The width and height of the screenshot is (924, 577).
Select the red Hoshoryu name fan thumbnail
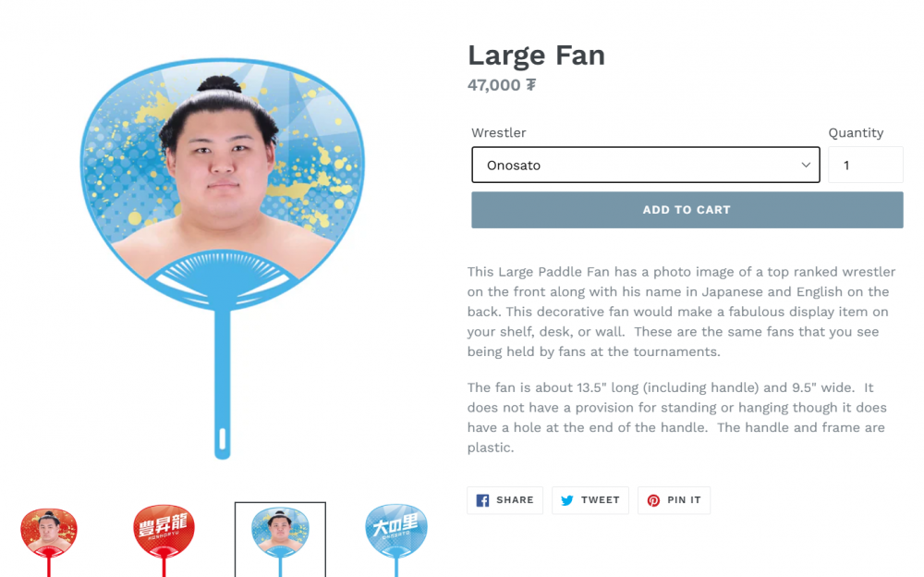click(164, 533)
